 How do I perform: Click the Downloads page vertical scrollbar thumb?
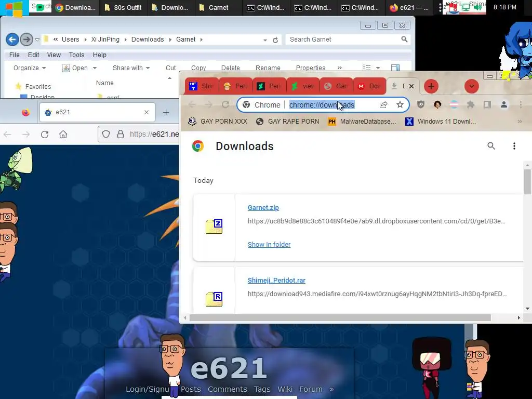pyautogui.click(x=527, y=182)
